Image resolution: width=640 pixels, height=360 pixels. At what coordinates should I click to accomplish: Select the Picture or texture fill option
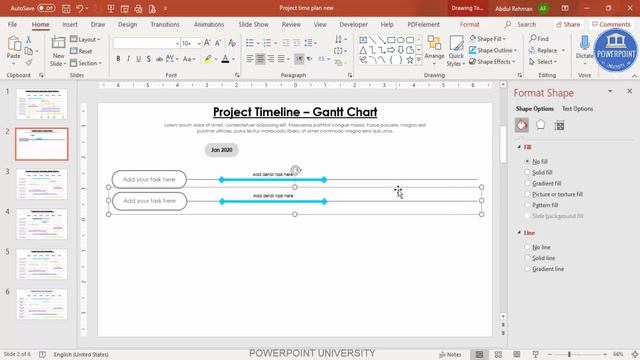[554, 194]
